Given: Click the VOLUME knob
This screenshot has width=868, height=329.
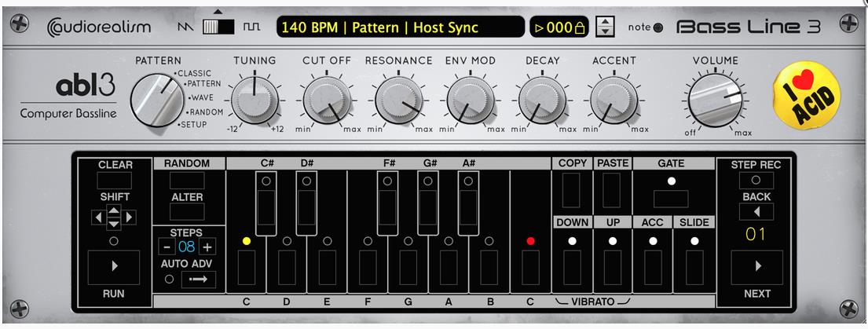Looking at the screenshot, I should point(715,100).
